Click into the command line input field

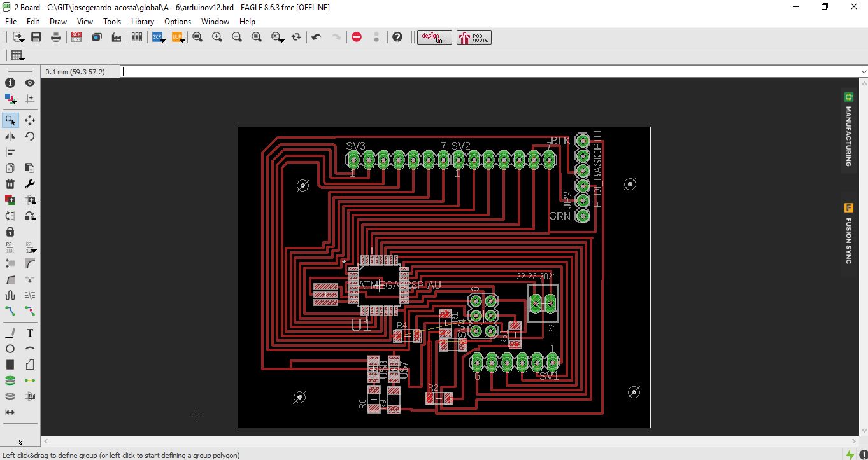tap(490, 72)
